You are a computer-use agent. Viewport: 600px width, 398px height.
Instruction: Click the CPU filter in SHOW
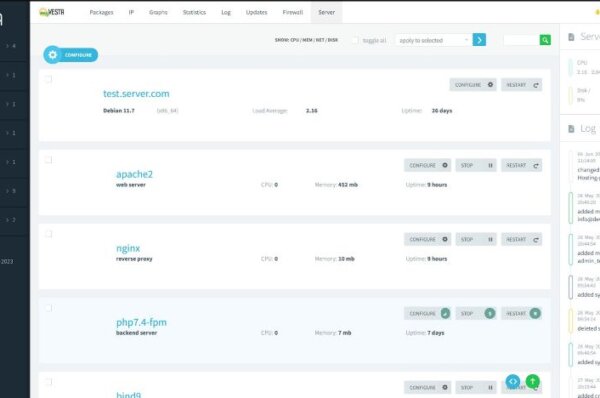click(294, 40)
